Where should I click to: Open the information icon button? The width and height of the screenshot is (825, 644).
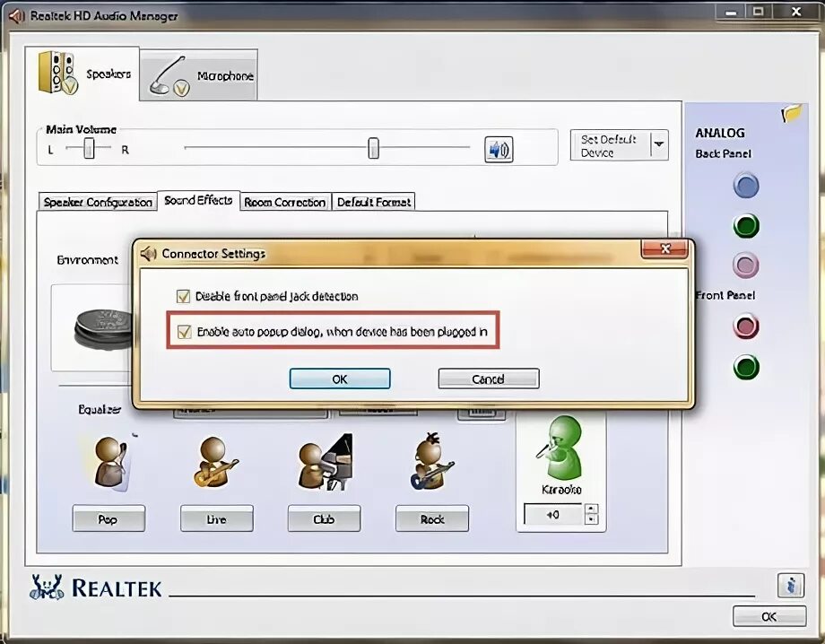791,585
